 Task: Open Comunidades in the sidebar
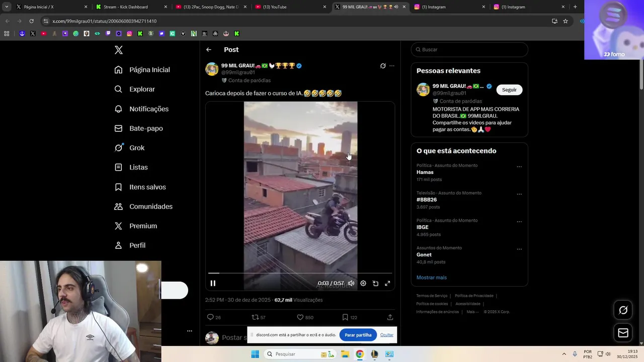pos(143,206)
